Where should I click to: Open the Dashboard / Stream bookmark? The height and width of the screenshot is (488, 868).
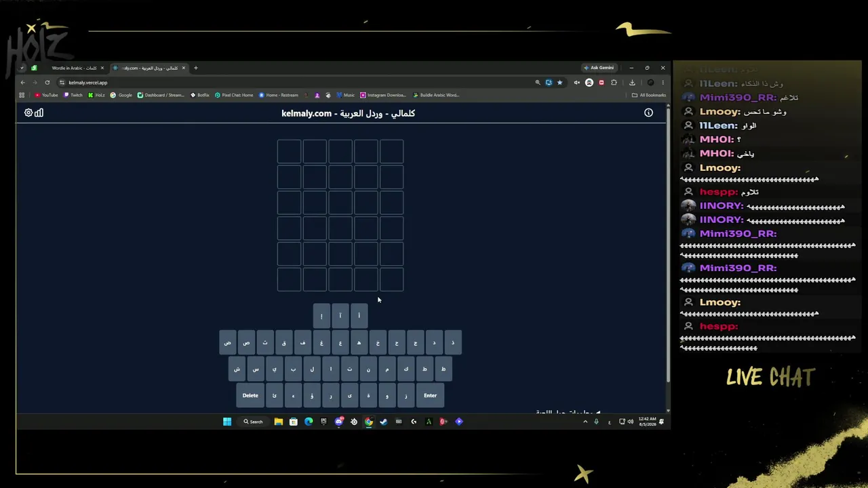tap(161, 95)
